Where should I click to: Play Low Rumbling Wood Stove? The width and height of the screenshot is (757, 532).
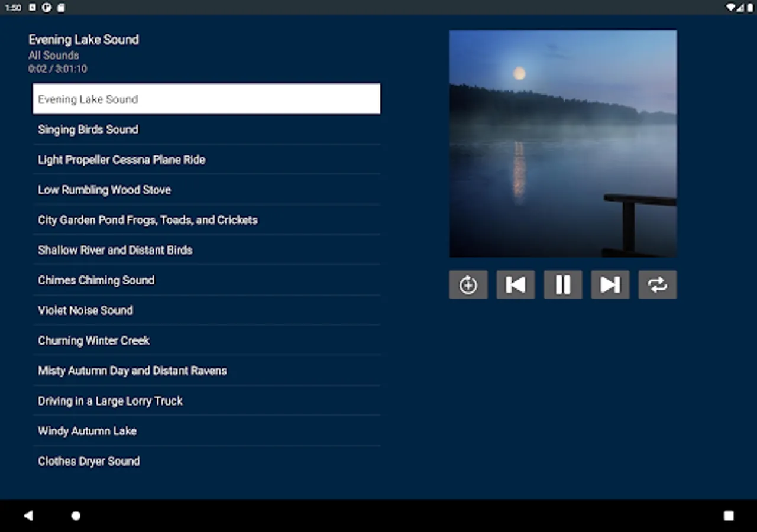pos(104,190)
